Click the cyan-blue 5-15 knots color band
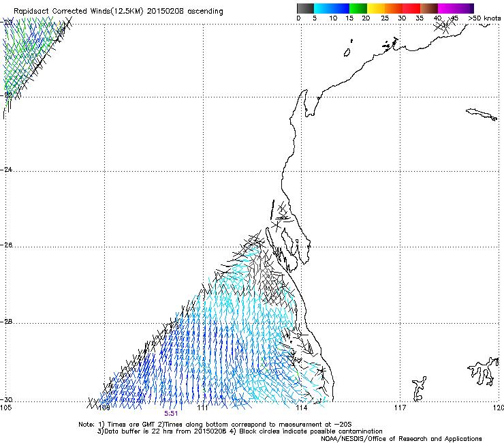Screen dimensions: 504x443 coord(332,8)
